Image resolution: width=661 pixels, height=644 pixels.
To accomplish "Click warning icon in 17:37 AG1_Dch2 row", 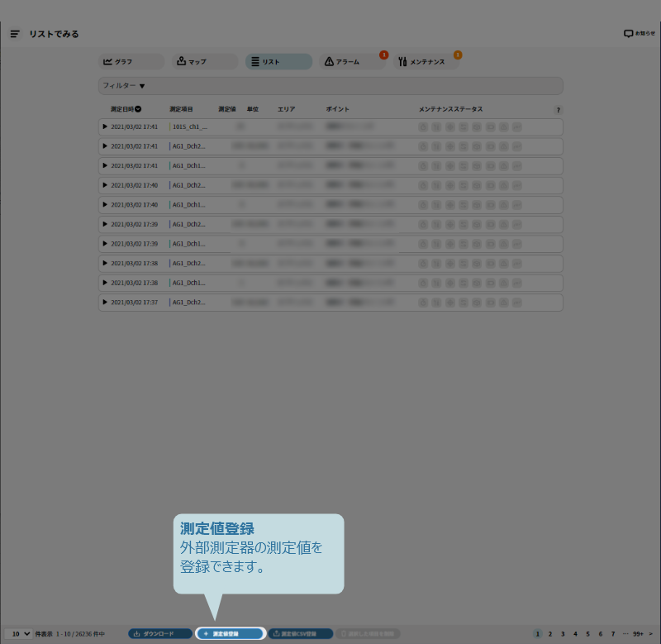I will pyautogui.click(x=504, y=303).
